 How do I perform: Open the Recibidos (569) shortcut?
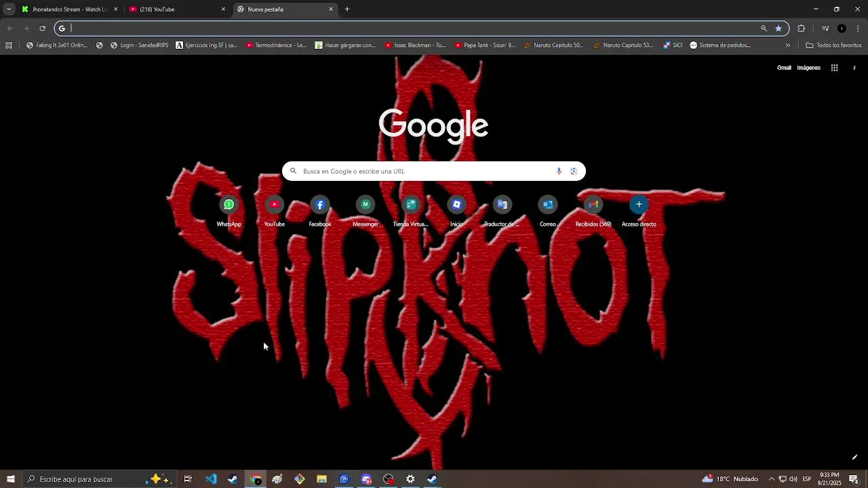[x=593, y=211]
